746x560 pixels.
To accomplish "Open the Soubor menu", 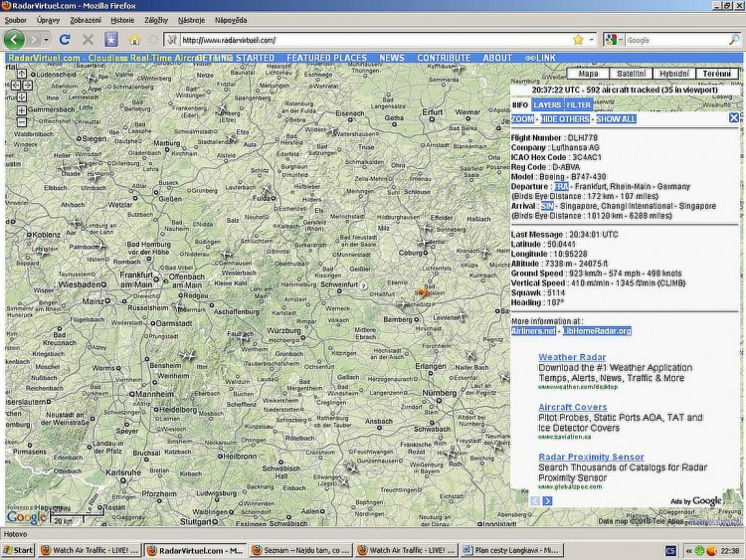I will click(x=15, y=20).
